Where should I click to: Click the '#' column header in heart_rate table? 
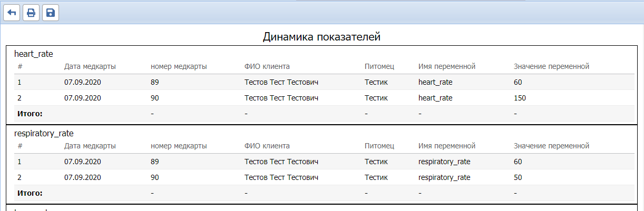coord(20,66)
